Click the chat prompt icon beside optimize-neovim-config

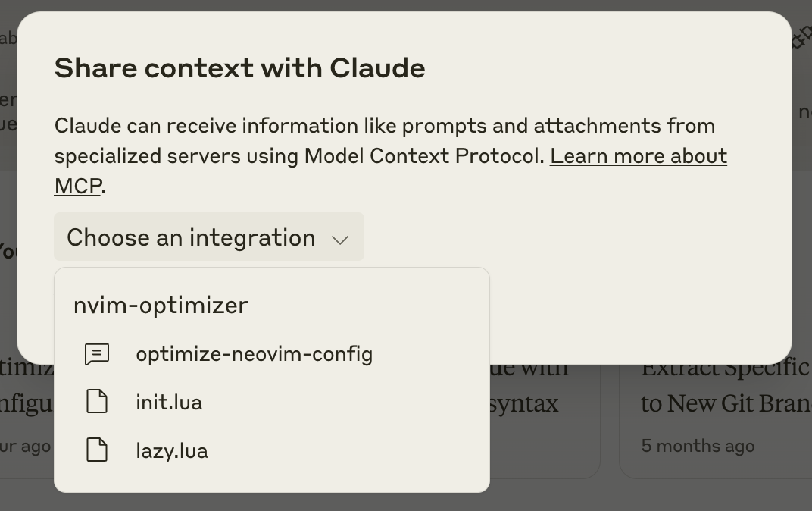(97, 355)
